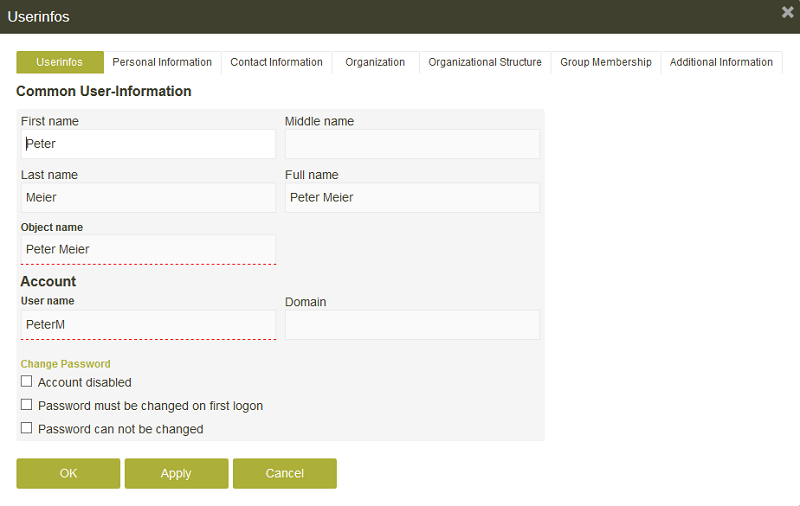
Task: Open the Contact Information tab
Action: click(x=276, y=62)
